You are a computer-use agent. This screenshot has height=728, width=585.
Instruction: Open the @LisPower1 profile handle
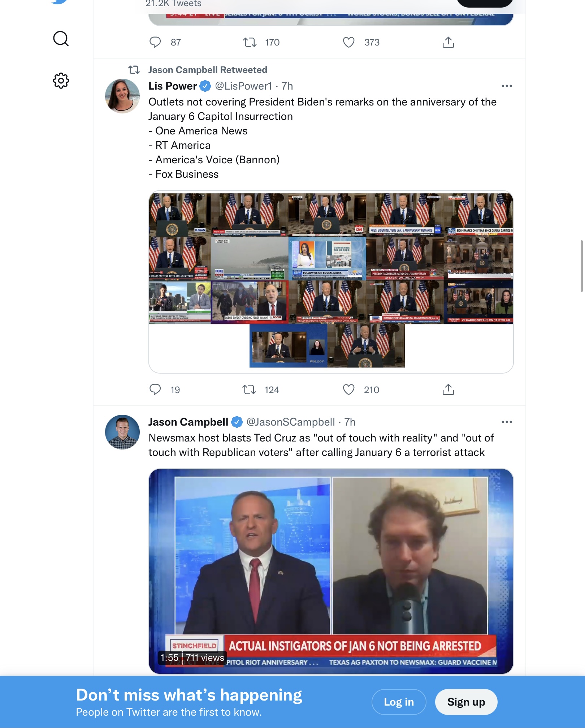[x=243, y=86]
